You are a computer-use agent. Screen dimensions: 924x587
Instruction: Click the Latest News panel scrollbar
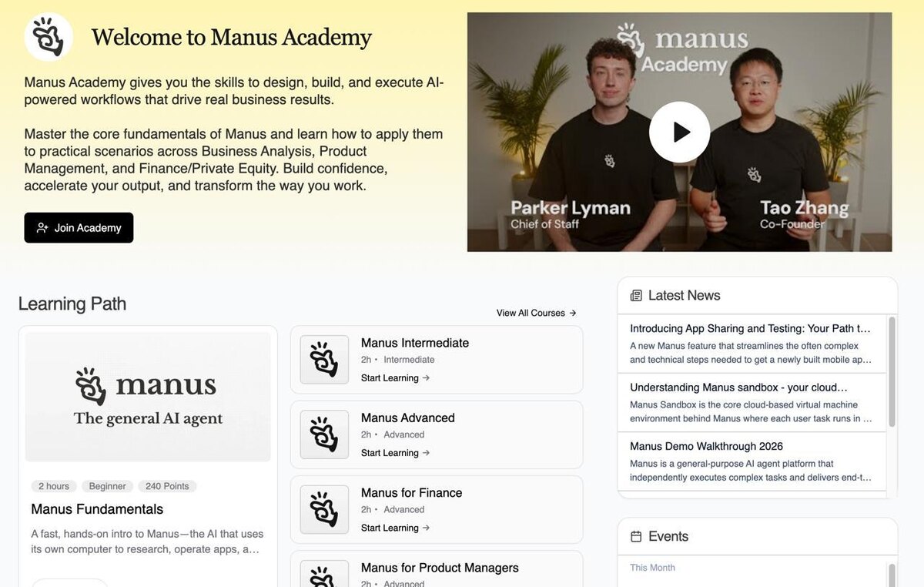tap(892, 371)
